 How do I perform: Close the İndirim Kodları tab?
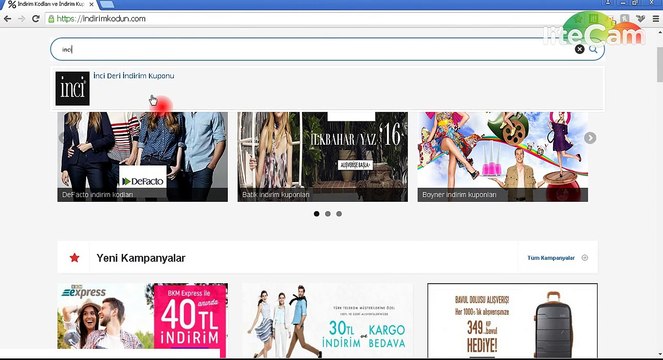[x=91, y=4]
